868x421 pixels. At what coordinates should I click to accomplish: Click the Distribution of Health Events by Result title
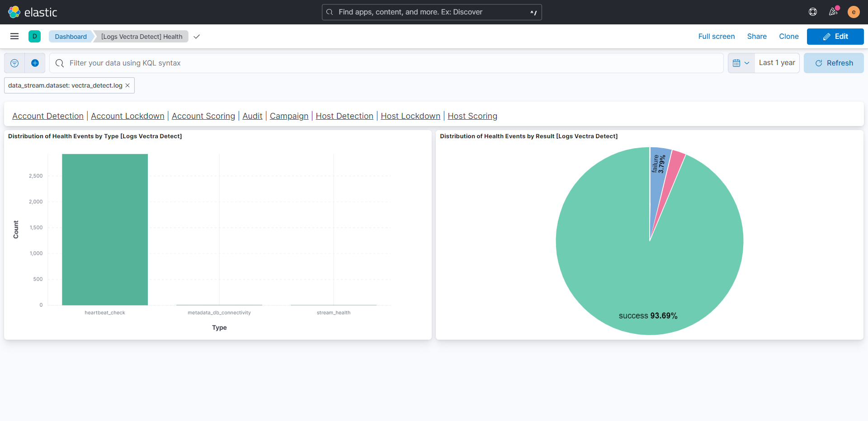coord(528,136)
